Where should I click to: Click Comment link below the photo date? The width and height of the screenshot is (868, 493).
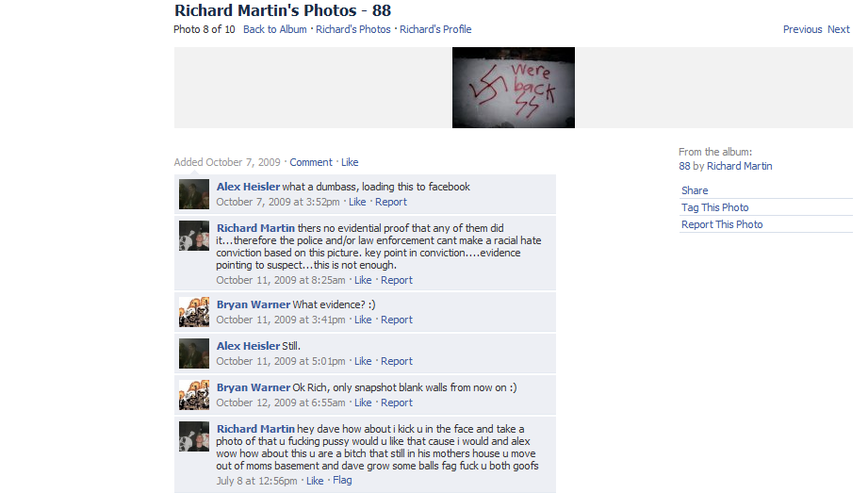[311, 162]
